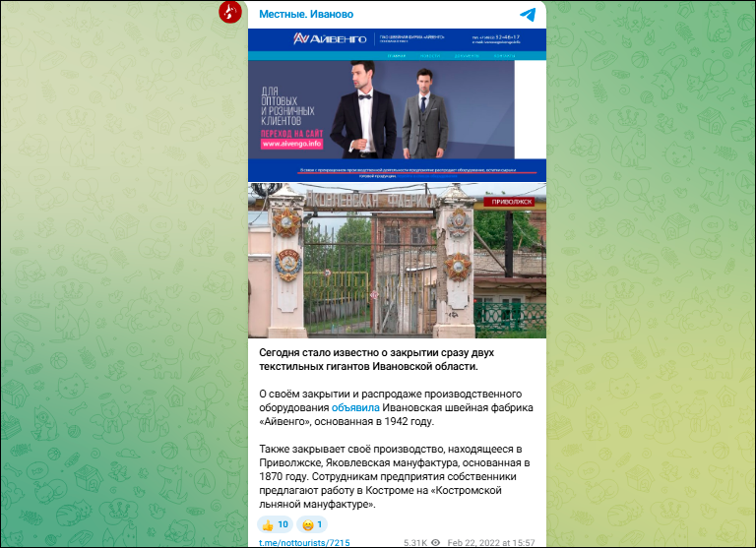756x548 pixels.
Task: Click the bold headline about textile giants closing
Action: [x=368, y=359]
